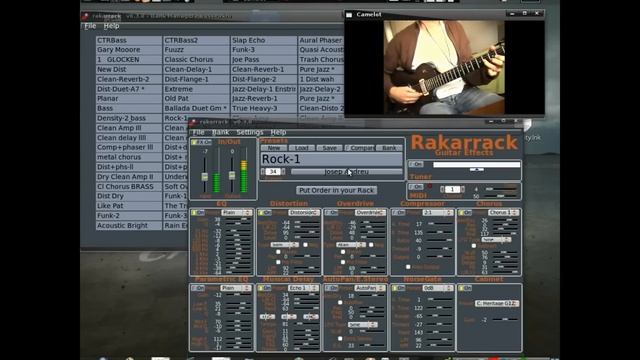640x360 pixels.
Task: Toggle the AutoPan On switch
Action: point(332,288)
